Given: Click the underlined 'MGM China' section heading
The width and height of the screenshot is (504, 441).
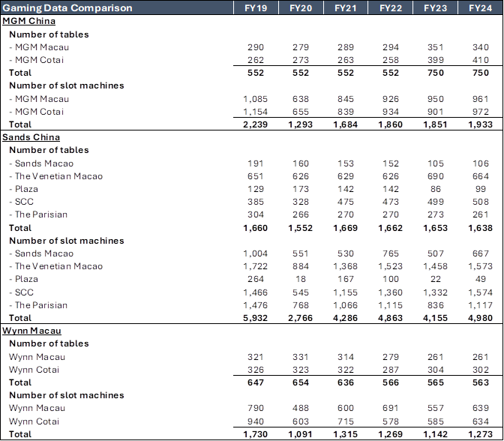Looking at the screenshot, I should pyautogui.click(x=29, y=21).
